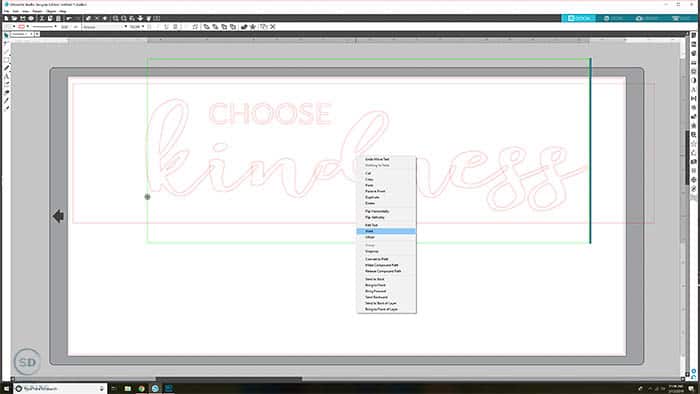Image resolution: width=700 pixels, height=394 pixels.
Task: Switch to the Store tab
Action: (613, 18)
